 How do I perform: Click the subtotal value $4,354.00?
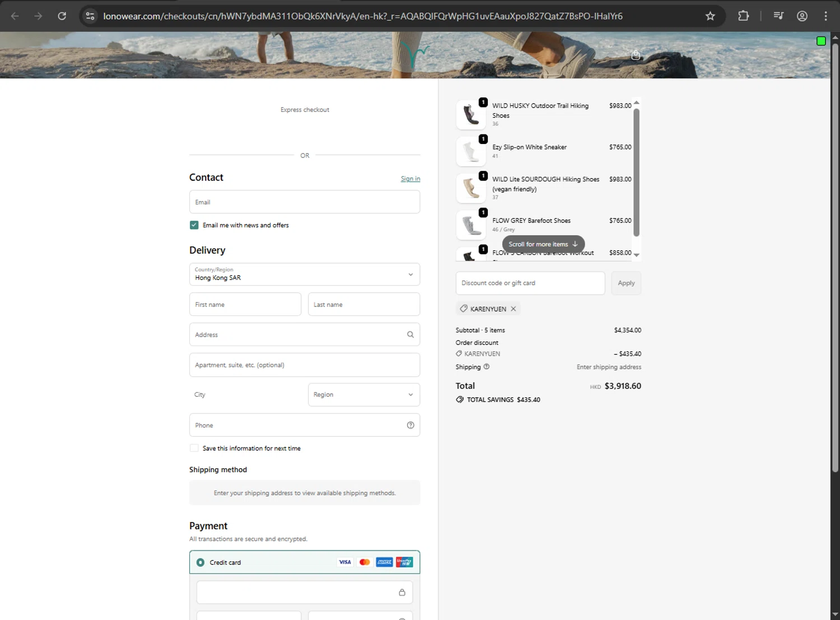coord(627,330)
